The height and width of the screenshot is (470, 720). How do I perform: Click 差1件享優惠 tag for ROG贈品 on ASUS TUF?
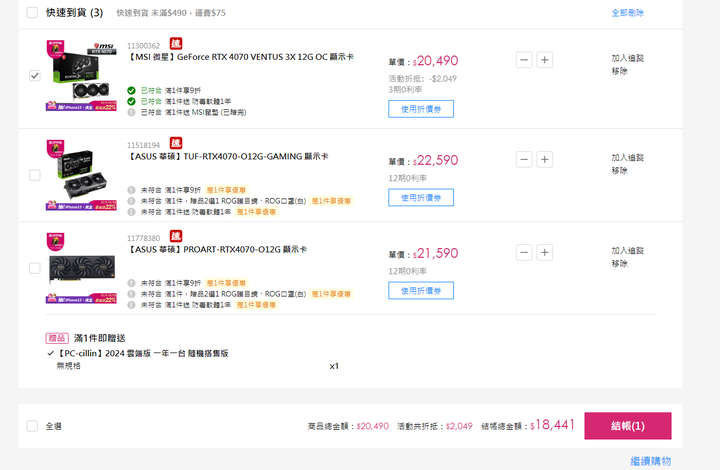tap(331, 201)
